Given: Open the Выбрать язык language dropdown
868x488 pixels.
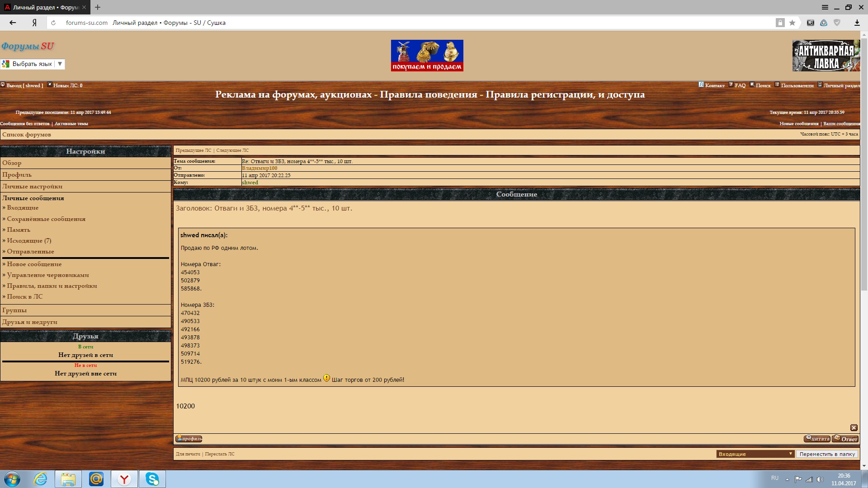Looking at the screenshot, I should (x=33, y=64).
